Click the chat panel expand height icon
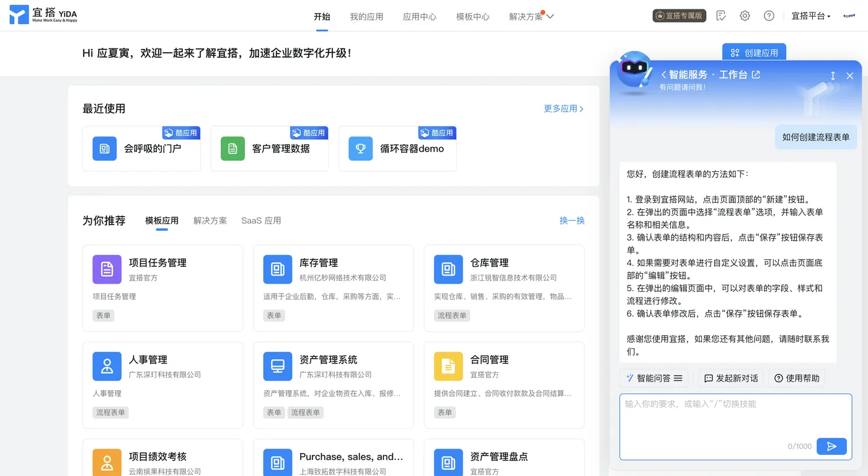This screenshot has height=476, width=868. click(833, 76)
